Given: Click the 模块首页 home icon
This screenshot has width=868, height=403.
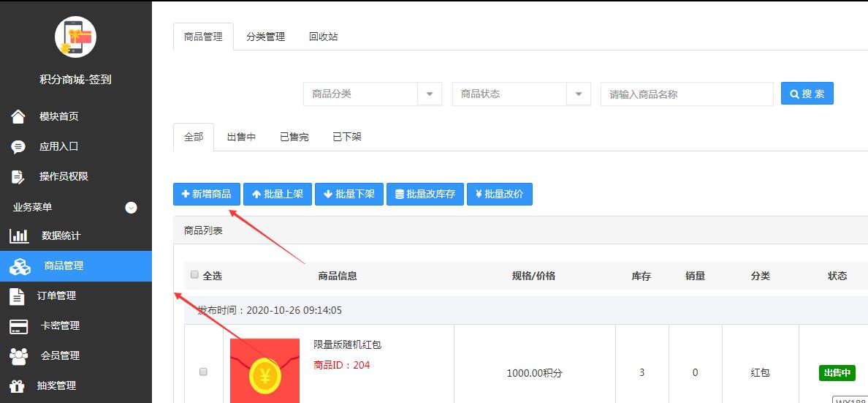Looking at the screenshot, I should [18, 117].
